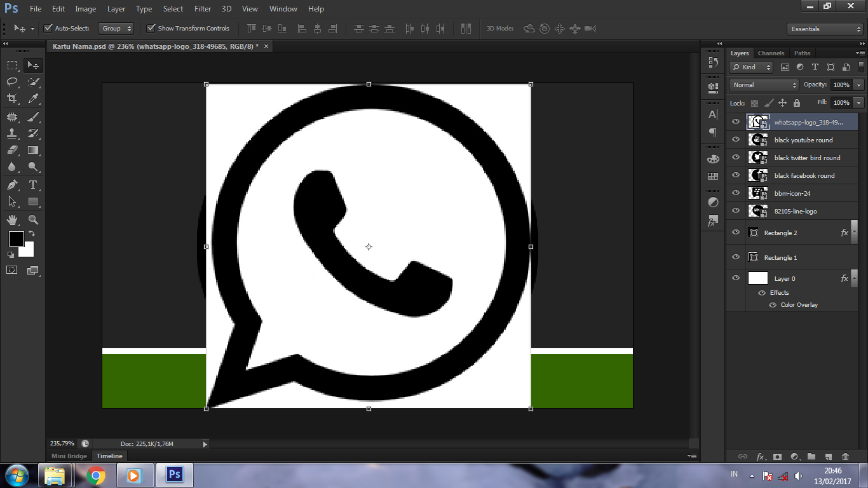Open the Auto-Select Group dropdown
The image size is (868, 488).
[x=116, y=28]
